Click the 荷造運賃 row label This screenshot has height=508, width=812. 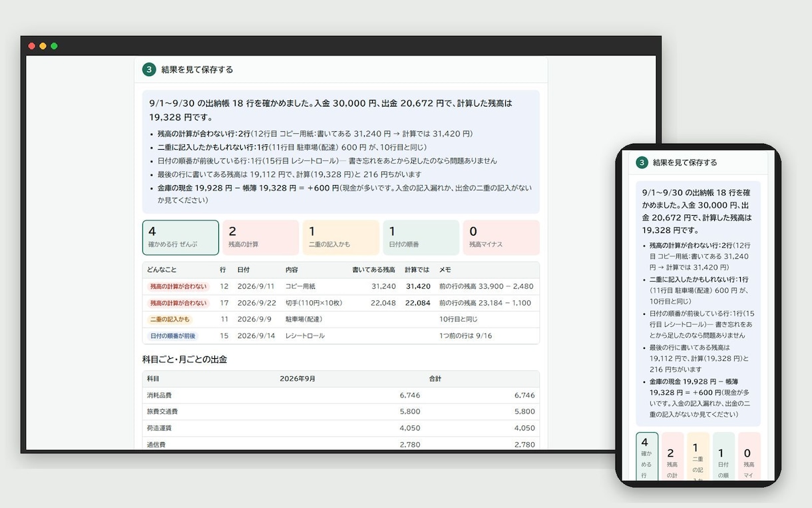pos(159,428)
